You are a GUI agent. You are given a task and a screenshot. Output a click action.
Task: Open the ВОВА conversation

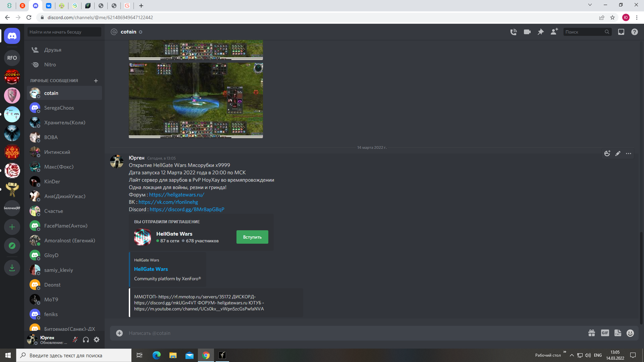tap(64, 137)
